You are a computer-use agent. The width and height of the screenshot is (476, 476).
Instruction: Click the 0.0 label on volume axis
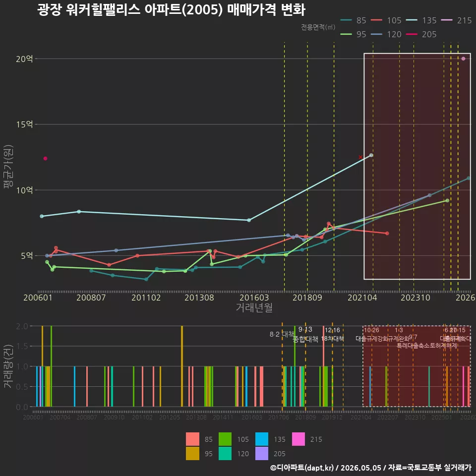point(22,407)
